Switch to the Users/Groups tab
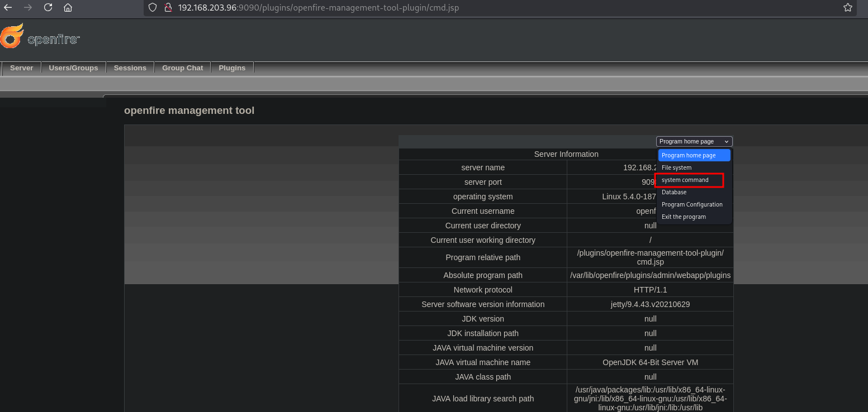The height and width of the screenshot is (412, 868). point(73,68)
